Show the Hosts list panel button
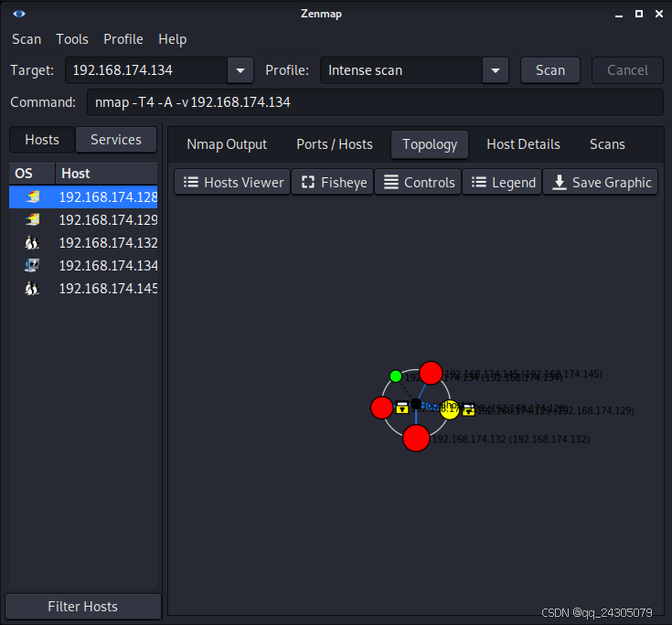 (42, 140)
